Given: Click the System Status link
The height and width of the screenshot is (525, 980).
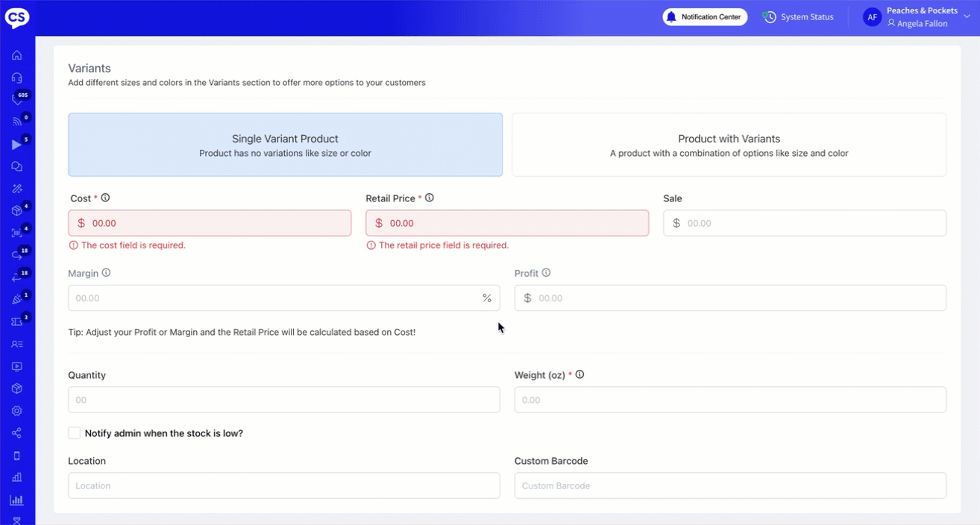Looking at the screenshot, I should (807, 16).
